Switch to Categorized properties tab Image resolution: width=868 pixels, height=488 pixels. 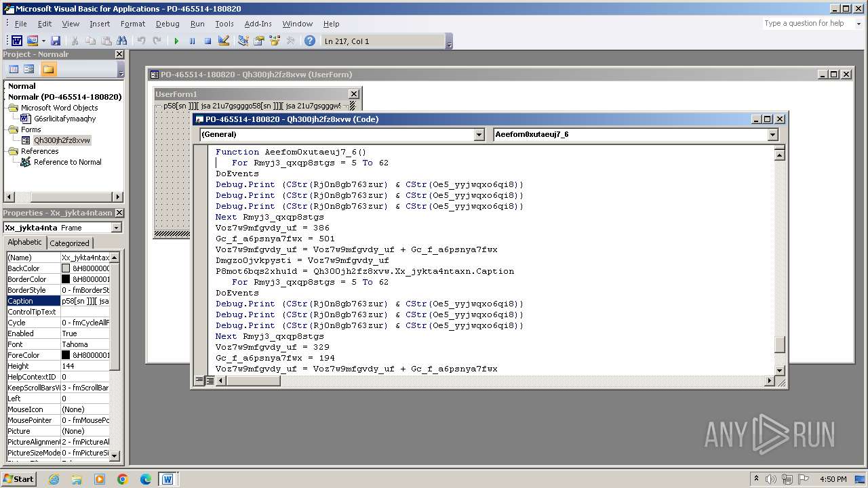tap(69, 243)
